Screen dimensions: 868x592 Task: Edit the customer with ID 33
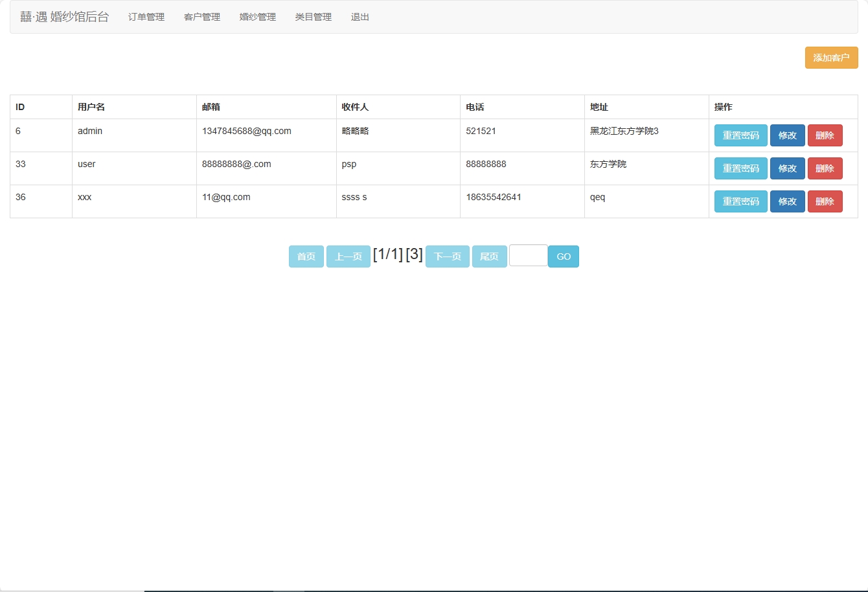tap(787, 168)
